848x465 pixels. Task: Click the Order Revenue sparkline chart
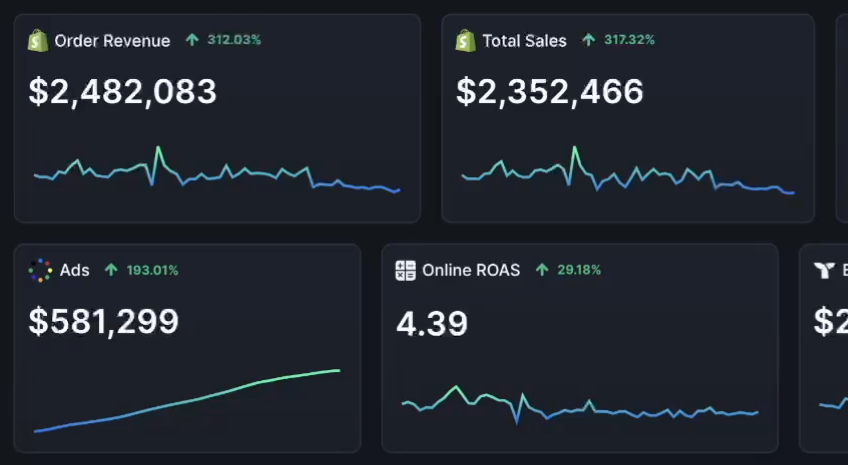[x=216, y=172]
